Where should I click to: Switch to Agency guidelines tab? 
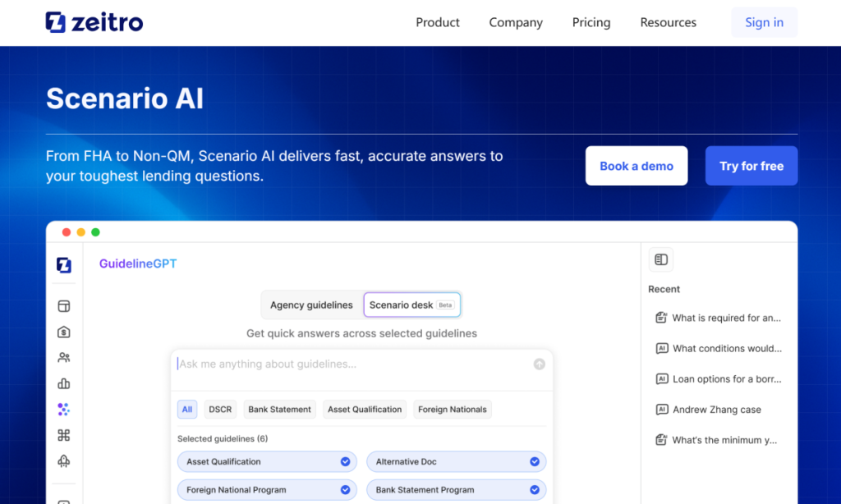311,305
